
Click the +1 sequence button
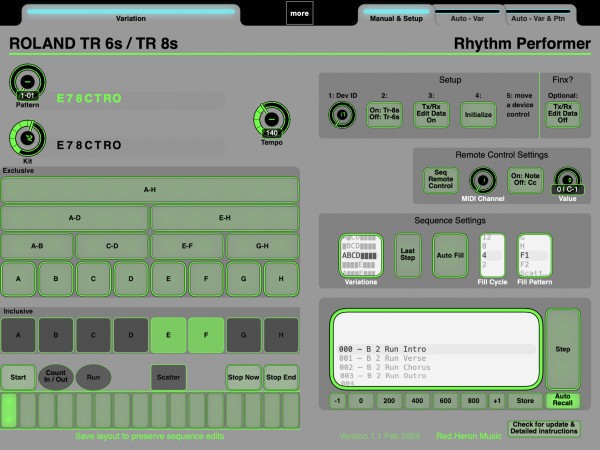pos(497,401)
